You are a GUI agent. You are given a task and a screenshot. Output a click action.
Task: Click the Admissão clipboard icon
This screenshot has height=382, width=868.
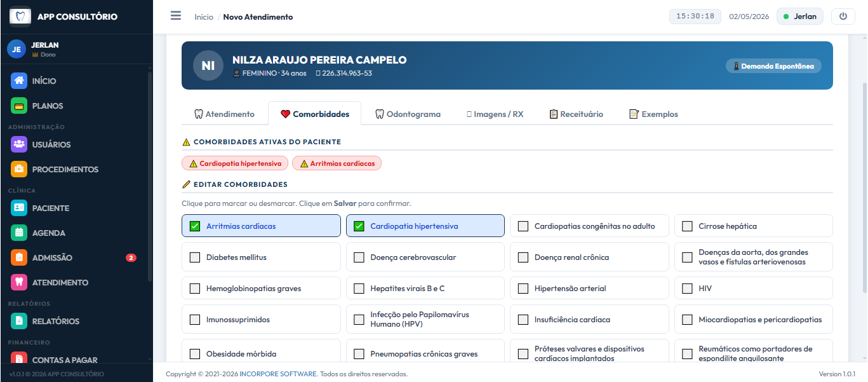pyautogui.click(x=19, y=257)
